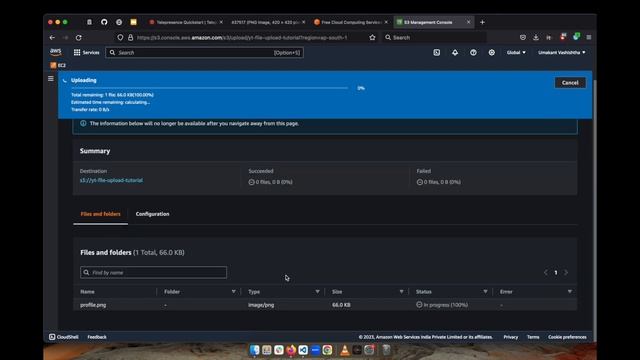Click the image/png type cell
The height and width of the screenshot is (360, 640).
coord(261,305)
